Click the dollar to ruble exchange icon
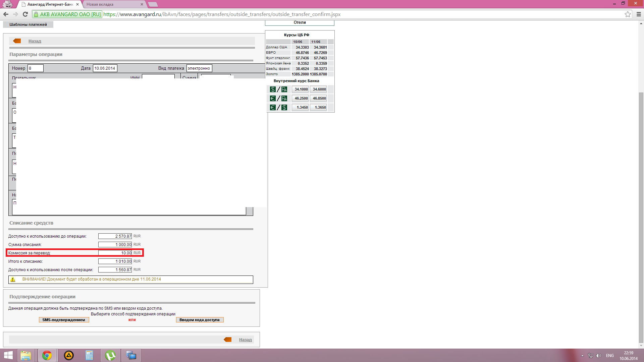This screenshot has height=362, width=644. coord(278,89)
